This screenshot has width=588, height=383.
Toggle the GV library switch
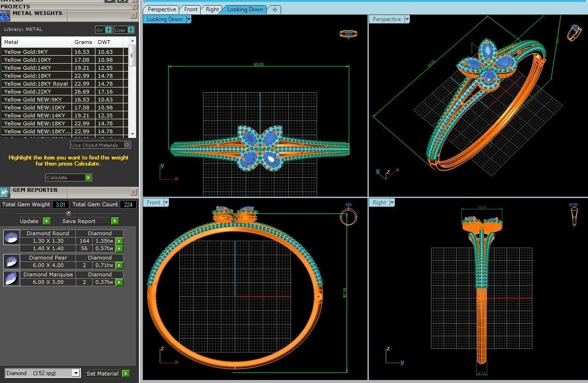click(104, 30)
